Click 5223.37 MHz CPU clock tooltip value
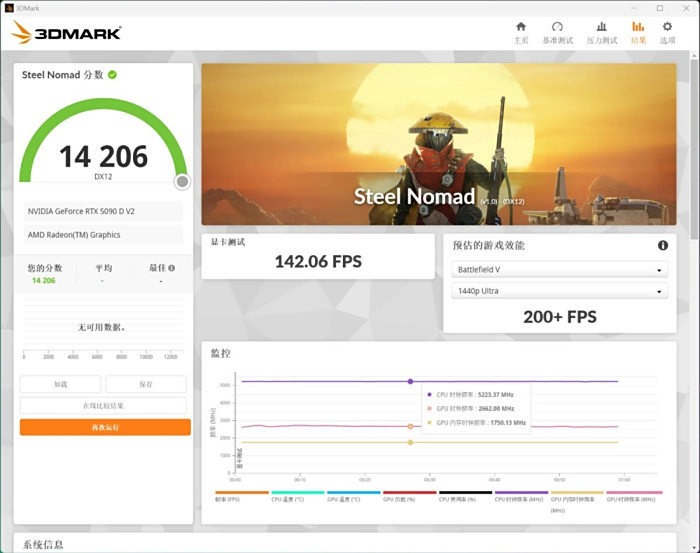The height and width of the screenshot is (553, 700). click(x=496, y=395)
